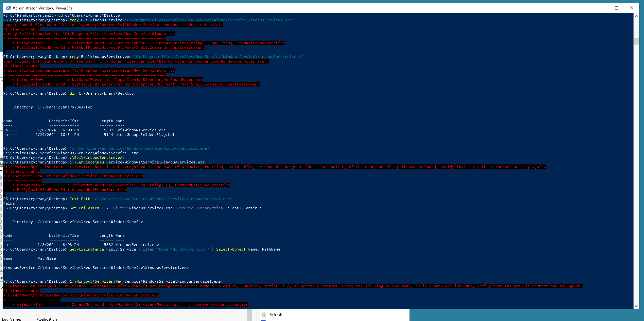Click the scrollbar up arrow in PowerShell
This screenshot has width=644, height=321.
tap(636, 16)
